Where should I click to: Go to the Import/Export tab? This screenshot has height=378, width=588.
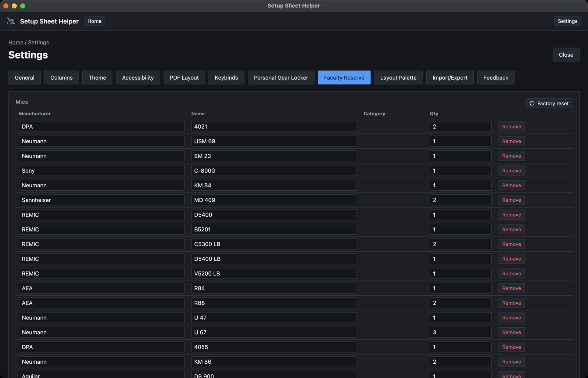450,78
